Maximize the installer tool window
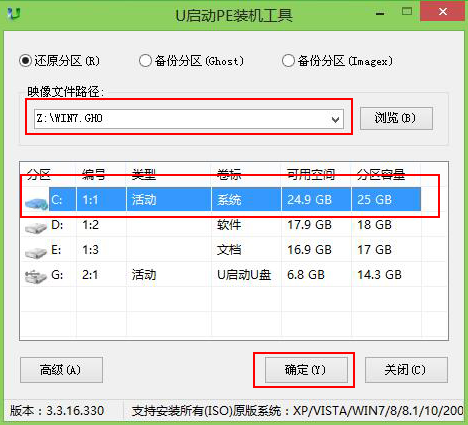 (x=407, y=12)
